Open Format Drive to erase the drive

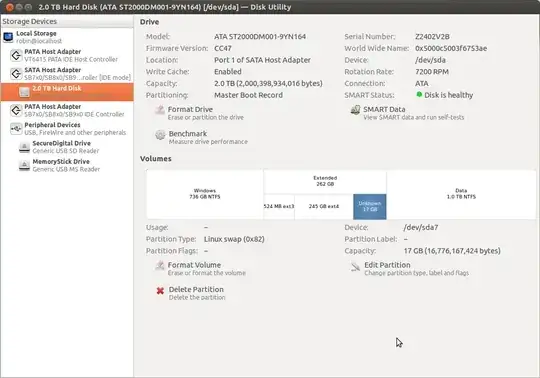[x=199, y=113]
